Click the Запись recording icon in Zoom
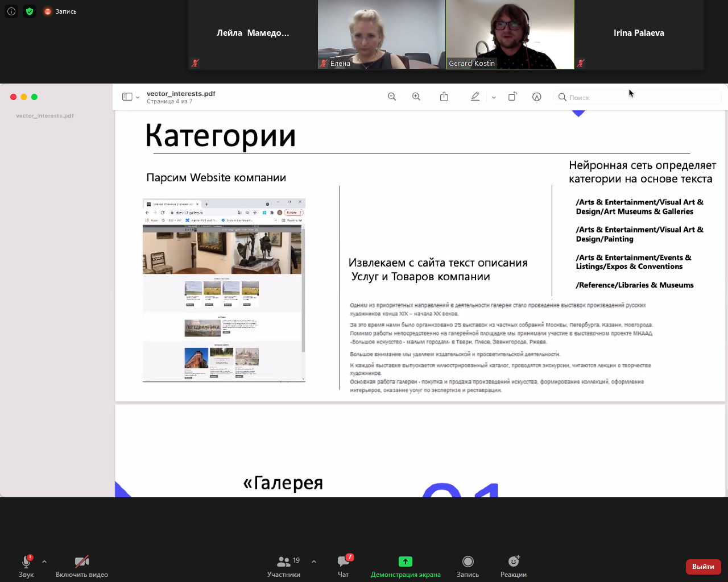The height and width of the screenshot is (582, 728). [x=47, y=11]
